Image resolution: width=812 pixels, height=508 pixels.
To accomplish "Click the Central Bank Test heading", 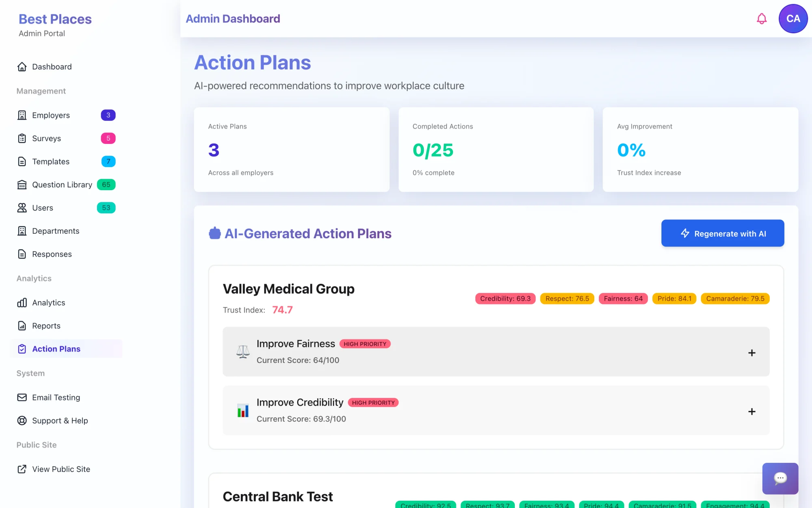I will click(278, 497).
